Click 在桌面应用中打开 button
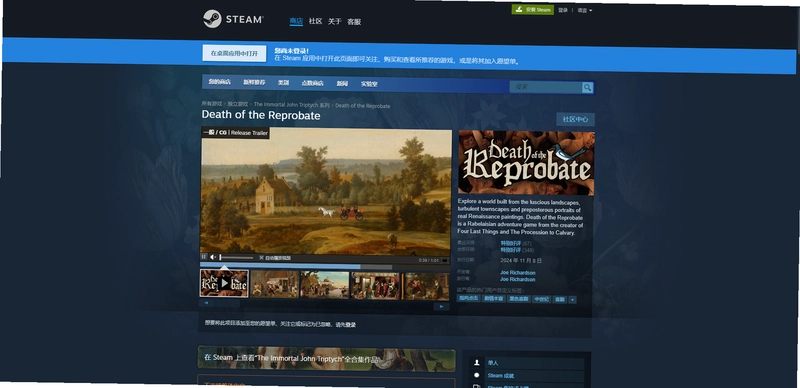This screenshot has height=388, width=800. [234, 53]
